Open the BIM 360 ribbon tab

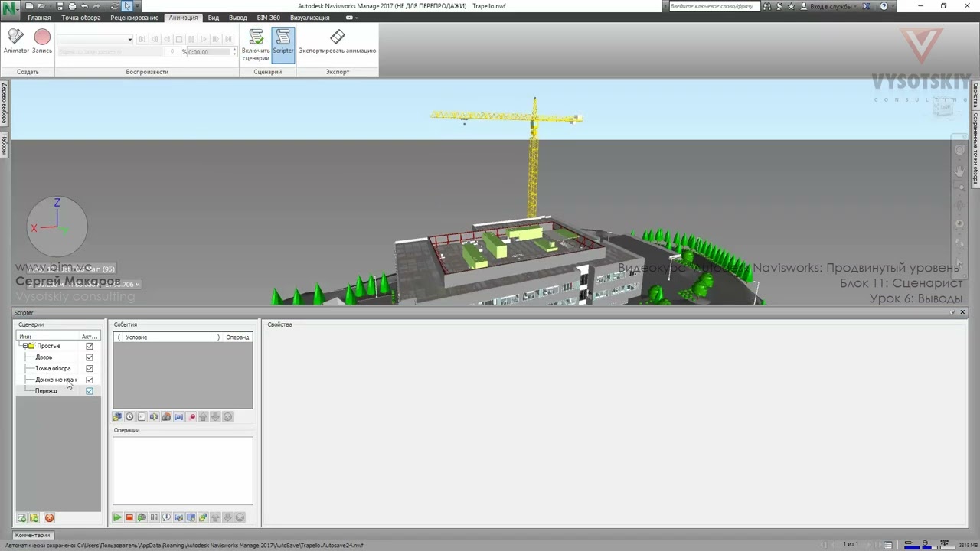268,18
